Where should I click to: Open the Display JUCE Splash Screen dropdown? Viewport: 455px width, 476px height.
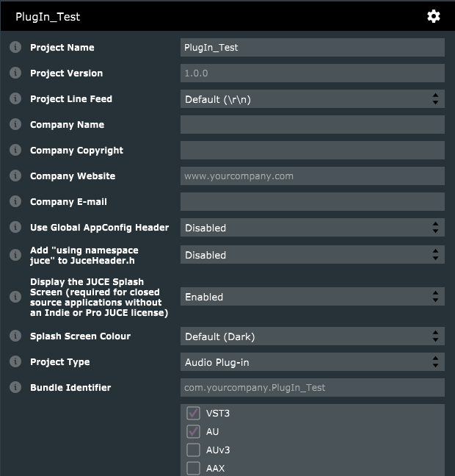(x=312, y=297)
